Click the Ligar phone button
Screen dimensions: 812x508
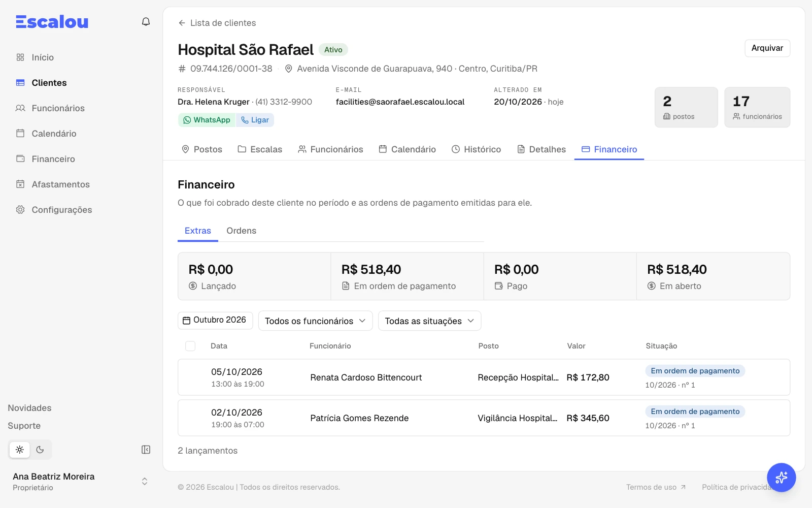tap(255, 120)
